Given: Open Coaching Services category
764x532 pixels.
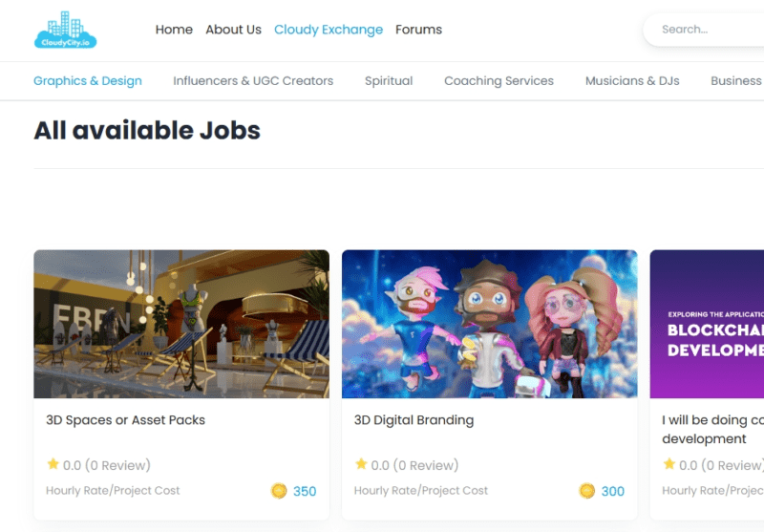Looking at the screenshot, I should [x=499, y=81].
